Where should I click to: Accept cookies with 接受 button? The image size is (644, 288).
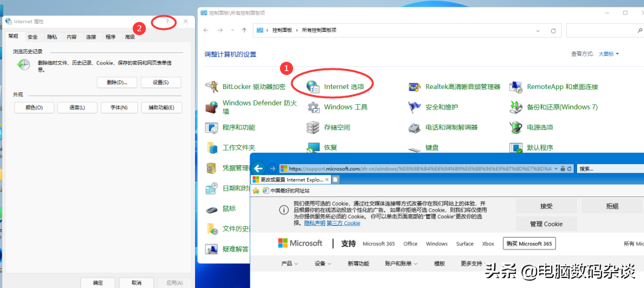[x=547, y=206]
